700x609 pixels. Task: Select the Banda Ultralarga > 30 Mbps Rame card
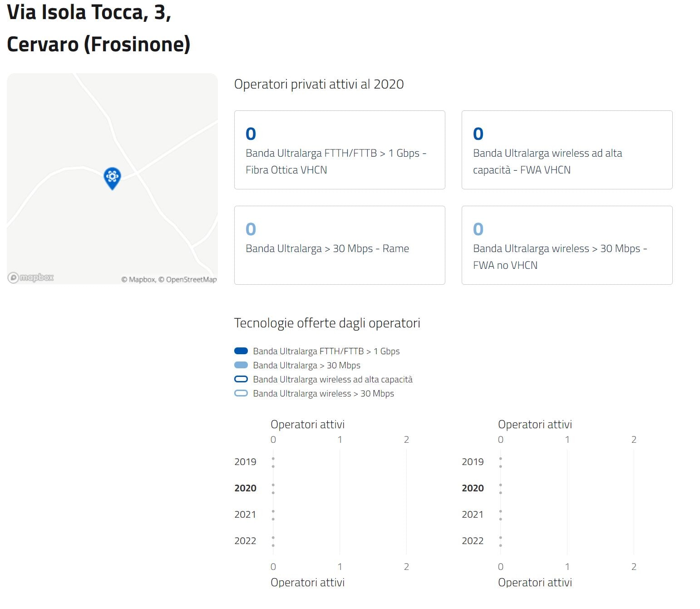(x=339, y=245)
